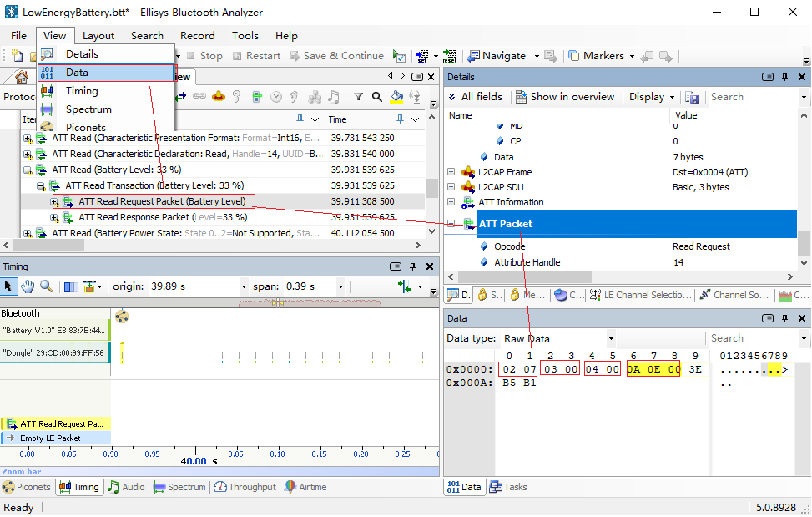
Task: Choose Spectrum from the View menu
Action: [106, 109]
